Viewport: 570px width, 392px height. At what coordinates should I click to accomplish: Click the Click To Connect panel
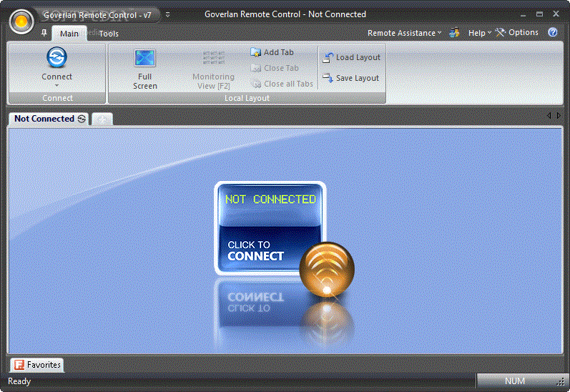pos(270,227)
